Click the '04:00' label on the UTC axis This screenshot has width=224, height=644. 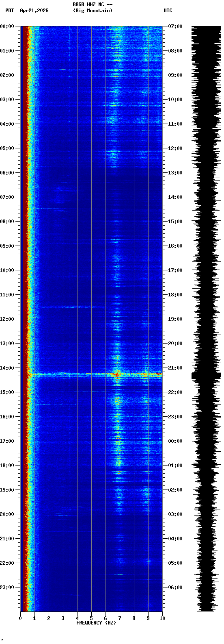click(175, 539)
